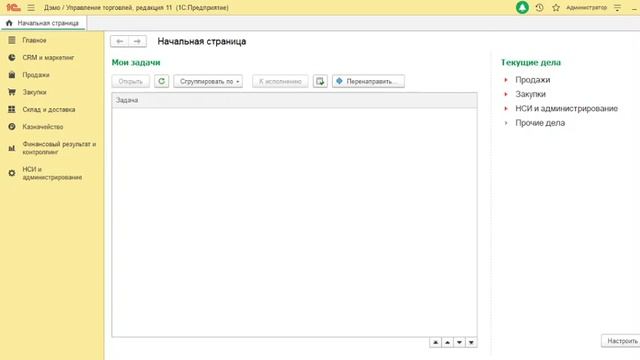Viewport: 640px width, 360px height.
Task: Open Казначейство section
Action: (43, 127)
